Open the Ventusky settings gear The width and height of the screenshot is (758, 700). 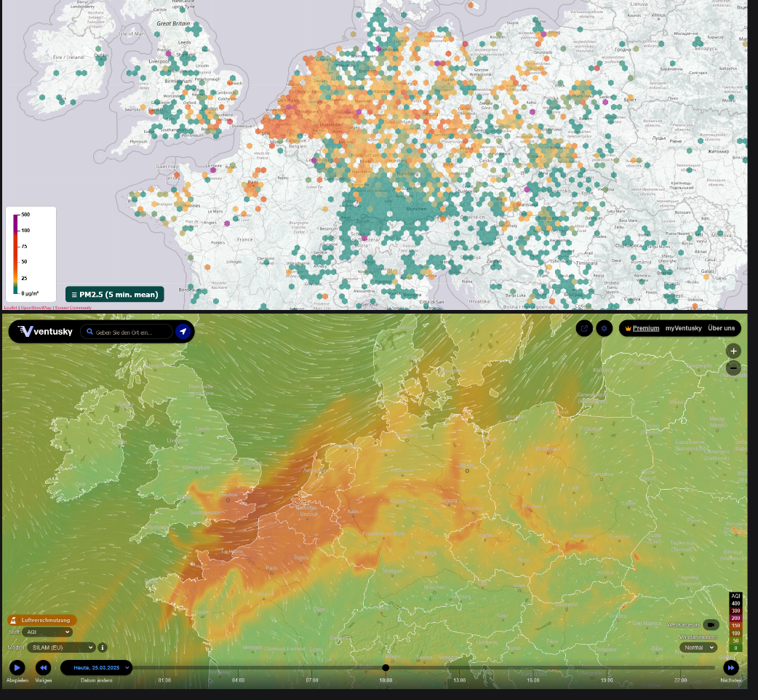point(604,328)
